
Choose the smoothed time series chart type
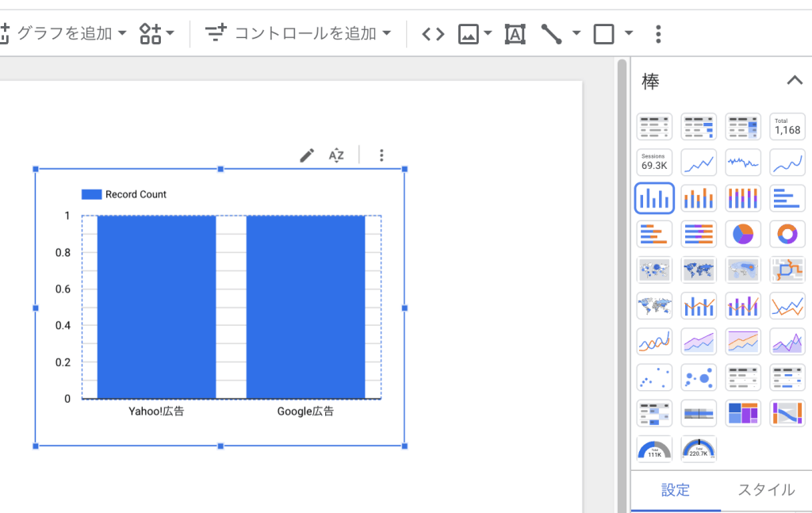[x=787, y=162]
